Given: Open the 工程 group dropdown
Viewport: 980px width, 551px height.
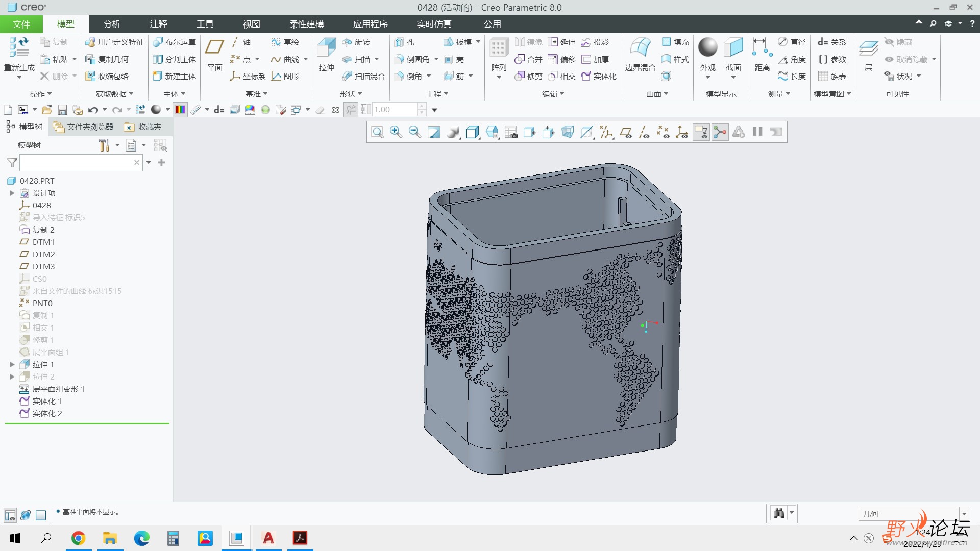Looking at the screenshot, I should pos(437,94).
